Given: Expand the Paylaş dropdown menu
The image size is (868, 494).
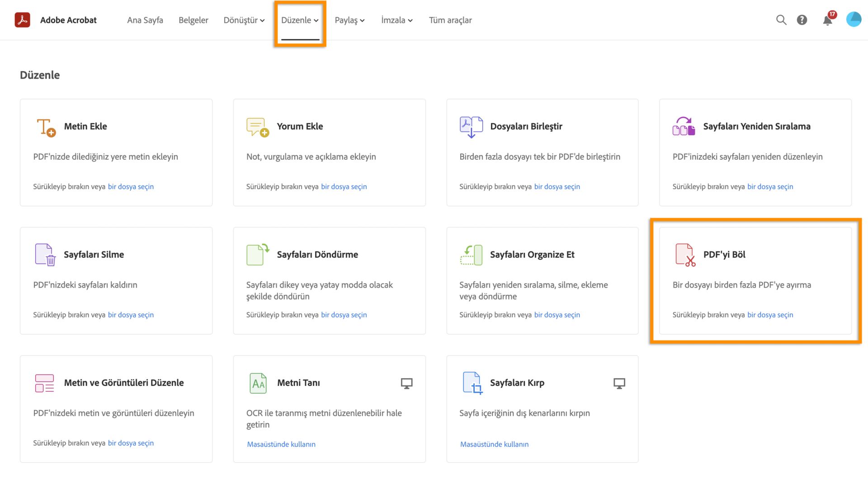Looking at the screenshot, I should 350,20.
